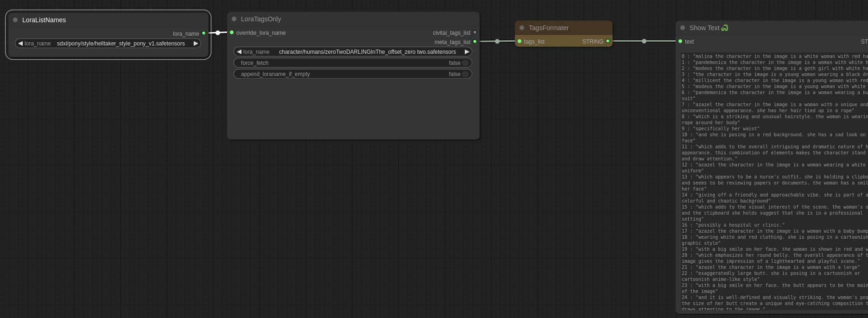Advance LoraTagsOnly lora_name with the right arrow

[467, 52]
